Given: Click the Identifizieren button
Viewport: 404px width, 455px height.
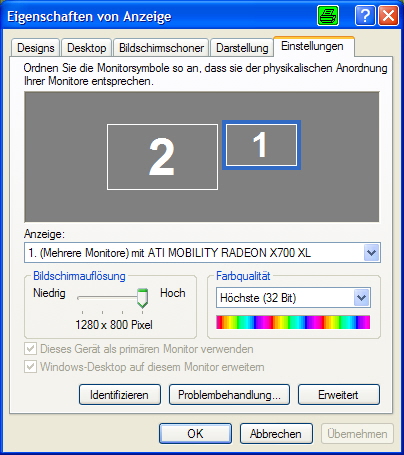Looking at the screenshot, I should 120,395.
